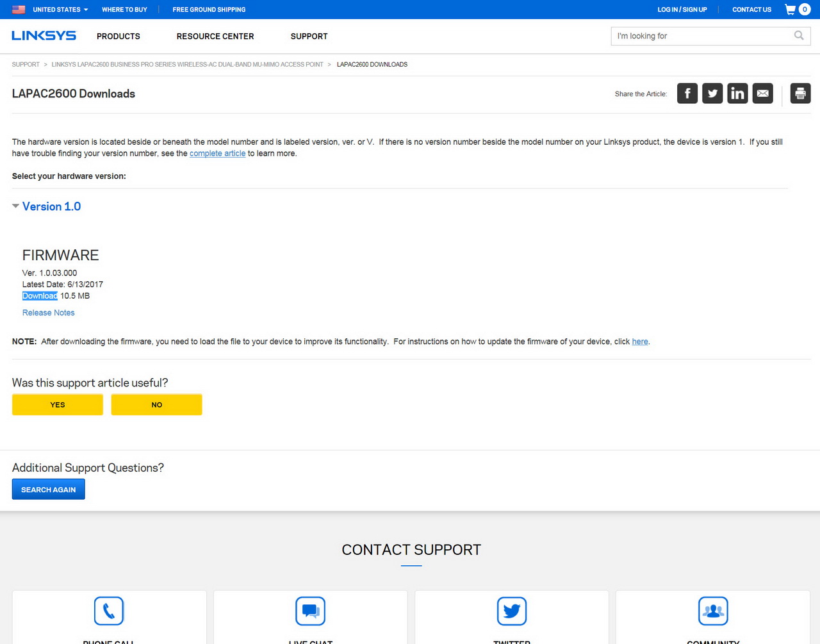Open the Support menu
Image resolution: width=820 pixels, height=644 pixels.
(309, 37)
